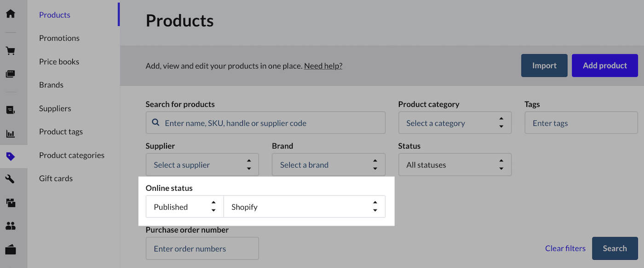644x268 pixels.
Task: Expand the All statuses dropdown
Action: pyautogui.click(x=454, y=165)
